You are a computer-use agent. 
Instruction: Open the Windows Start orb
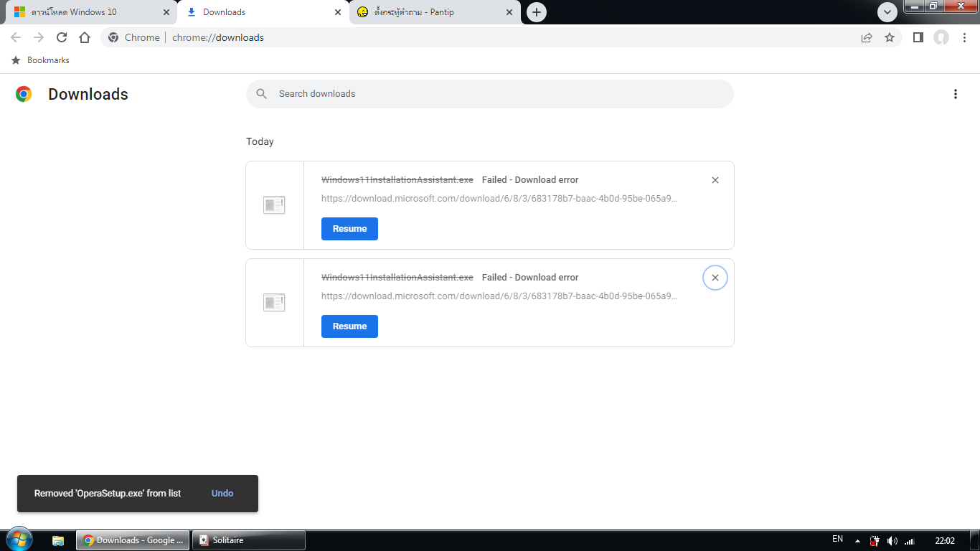18,540
